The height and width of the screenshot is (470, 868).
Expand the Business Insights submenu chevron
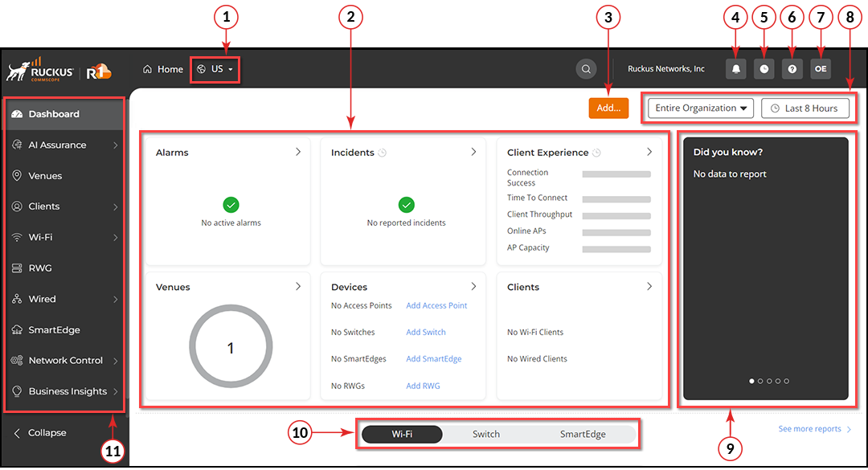[x=116, y=391]
